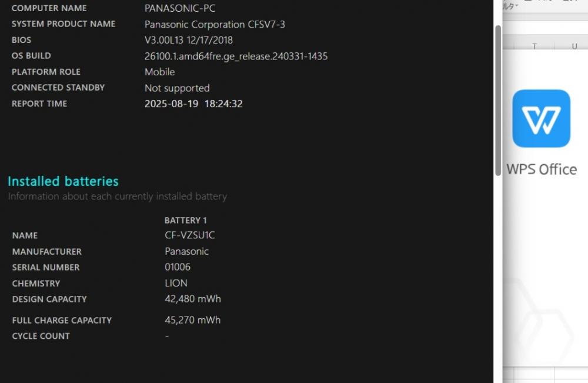Viewport: 588px width, 383px height.
Task: Click the serial number 01006 value
Action: coord(178,267)
